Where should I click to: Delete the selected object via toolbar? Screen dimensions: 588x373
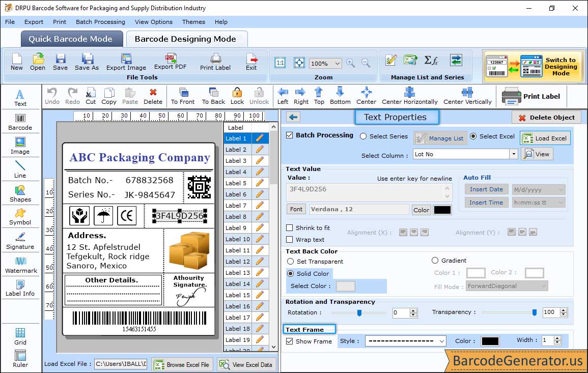click(x=153, y=96)
